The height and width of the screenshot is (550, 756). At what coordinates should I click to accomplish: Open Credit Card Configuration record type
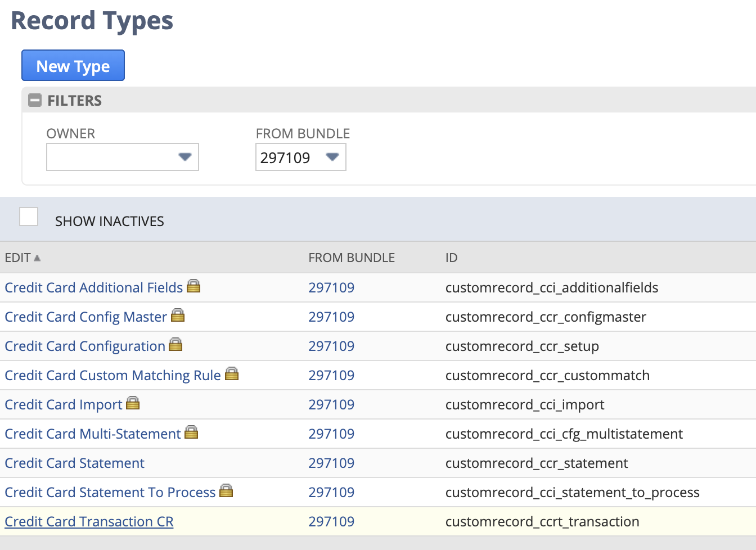point(85,346)
